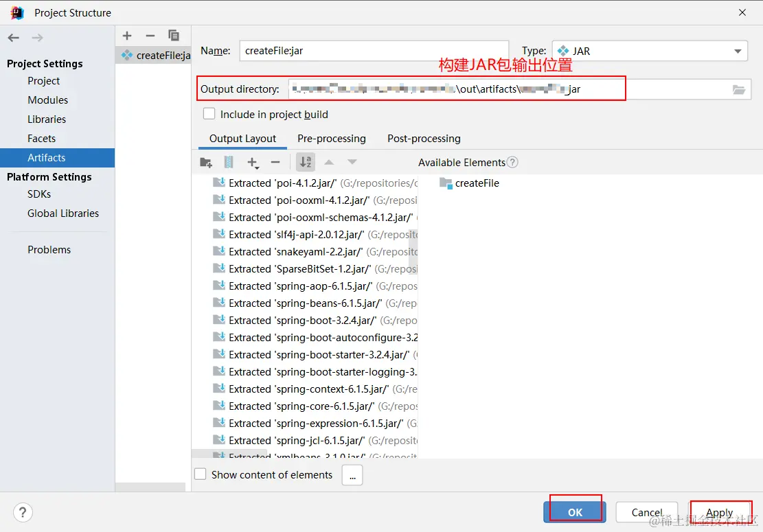Image resolution: width=763 pixels, height=532 pixels.
Task: Select Extracted 'spring-aop-6.1.5.jar/' row
Action: coord(315,286)
